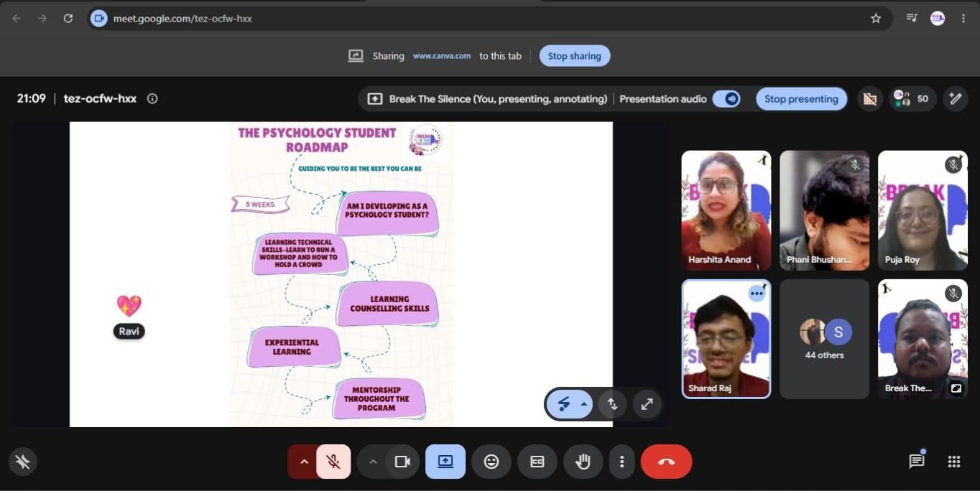The width and height of the screenshot is (980, 491).
Task: Click the Ravi heart reaction
Action: [129, 306]
